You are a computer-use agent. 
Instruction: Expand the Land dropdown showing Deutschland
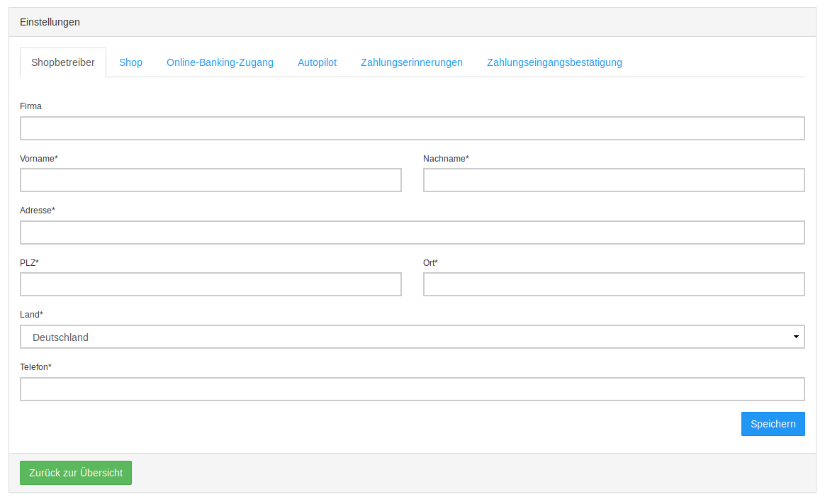[x=412, y=337]
